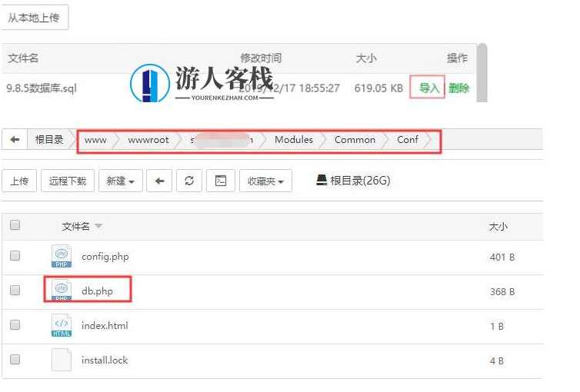Click the 大小 column header in file list

coord(498,227)
